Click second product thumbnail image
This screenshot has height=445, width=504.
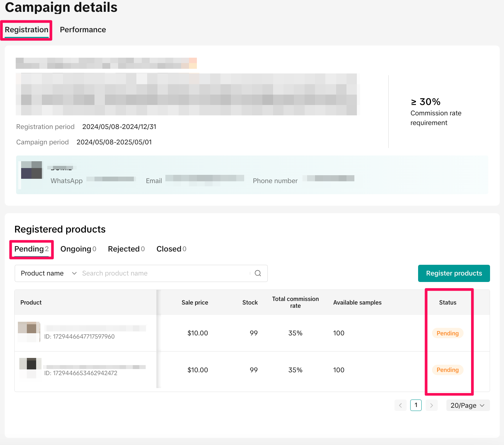[x=30, y=368]
